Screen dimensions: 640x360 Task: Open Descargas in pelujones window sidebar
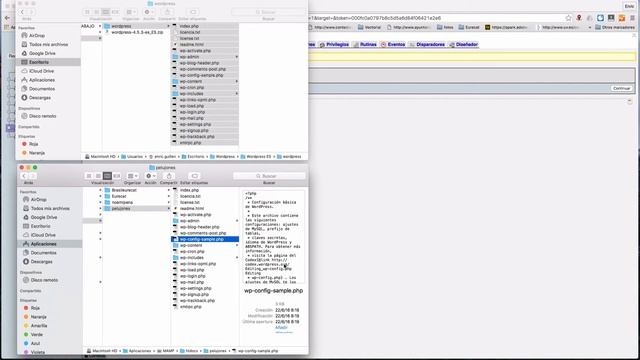(41, 262)
